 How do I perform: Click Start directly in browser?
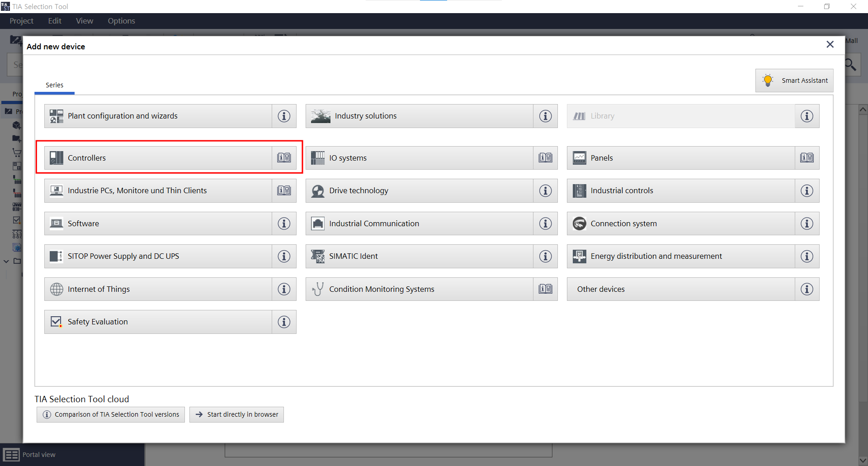(236, 414)
